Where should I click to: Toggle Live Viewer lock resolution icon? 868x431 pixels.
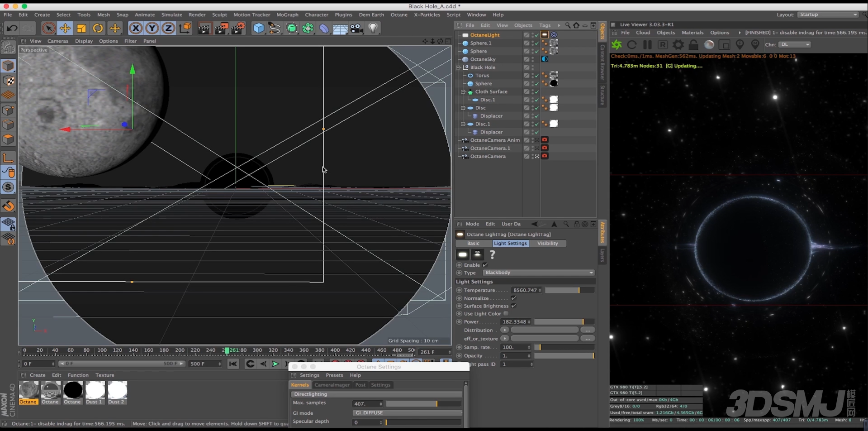coord(693,44)
